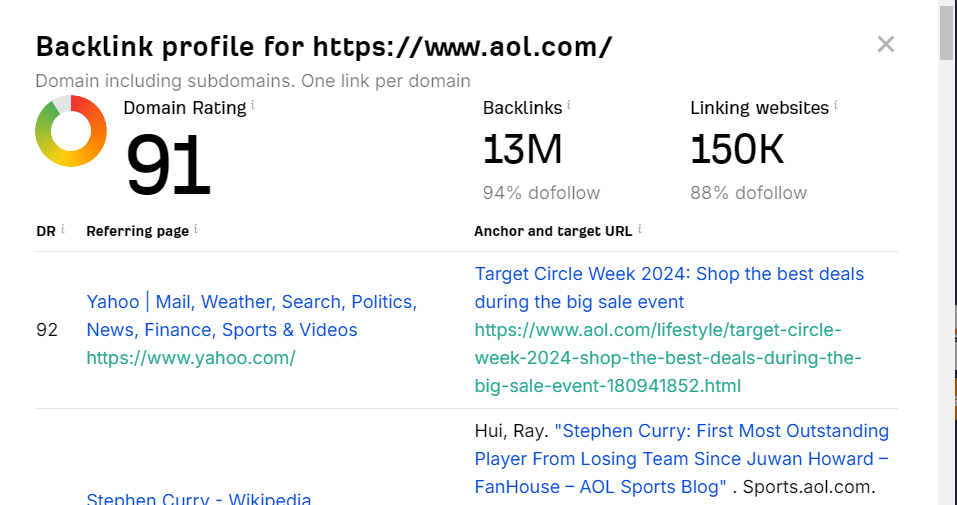
Task: Click the DR column header
Action: click(x=46, y=231)
